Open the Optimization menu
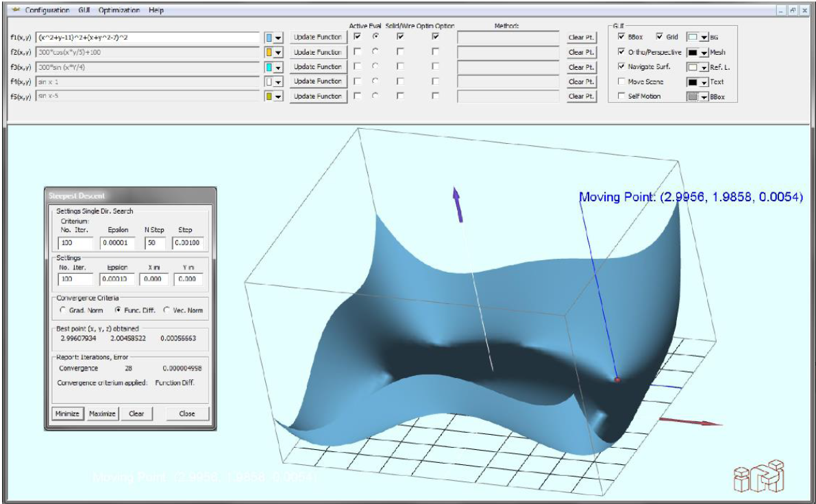This screenshot has width=816, height=504. pos(119,10)
